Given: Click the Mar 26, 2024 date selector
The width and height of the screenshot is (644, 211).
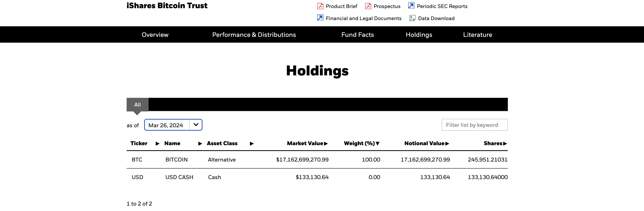Looking at the screenshot, I should point(166,125).
